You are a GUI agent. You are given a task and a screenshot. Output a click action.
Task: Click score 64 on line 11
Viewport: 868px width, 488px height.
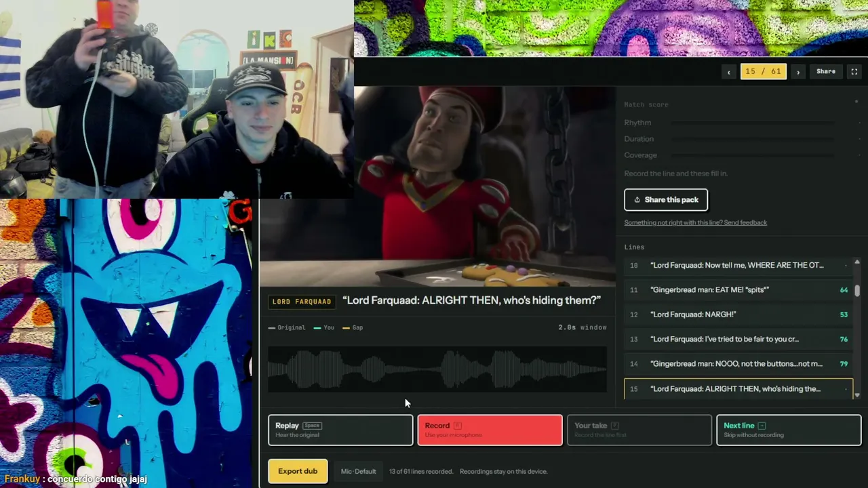844,290
